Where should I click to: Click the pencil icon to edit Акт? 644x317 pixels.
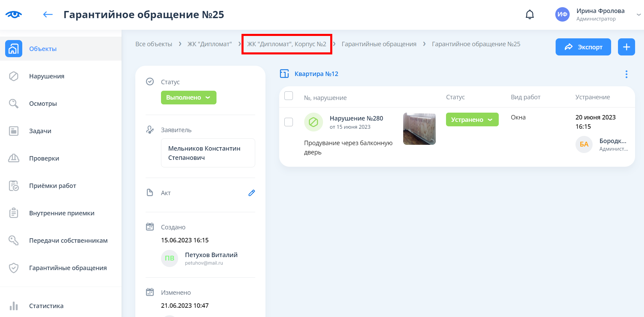pos(251,193)
